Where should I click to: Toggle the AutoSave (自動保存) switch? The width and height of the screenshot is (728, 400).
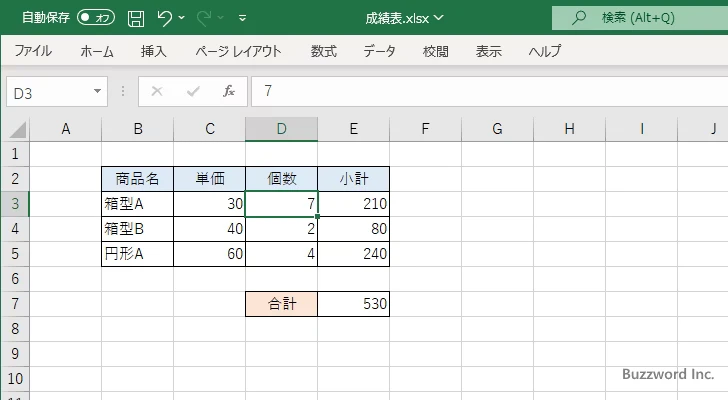(x=96, y=18)
